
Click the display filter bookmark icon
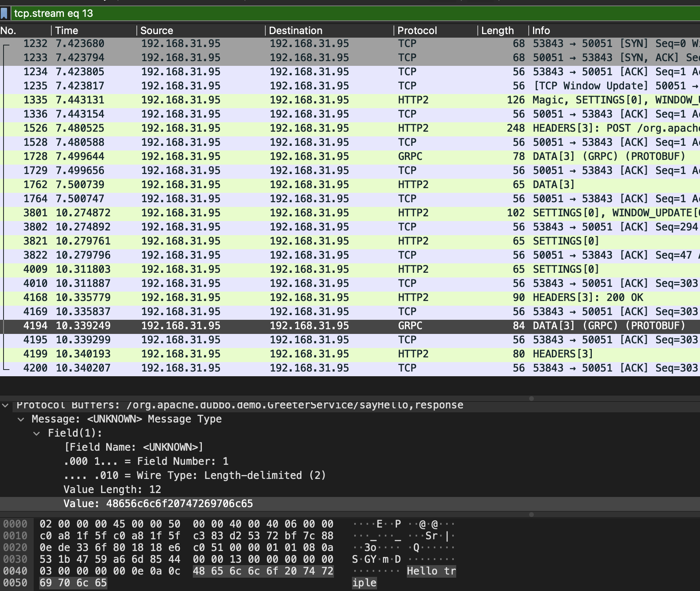click(x=4, y=14)
